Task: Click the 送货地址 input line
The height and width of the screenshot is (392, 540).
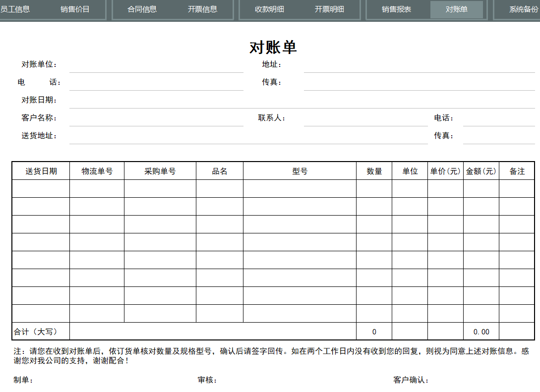Action: pos(248,136)
